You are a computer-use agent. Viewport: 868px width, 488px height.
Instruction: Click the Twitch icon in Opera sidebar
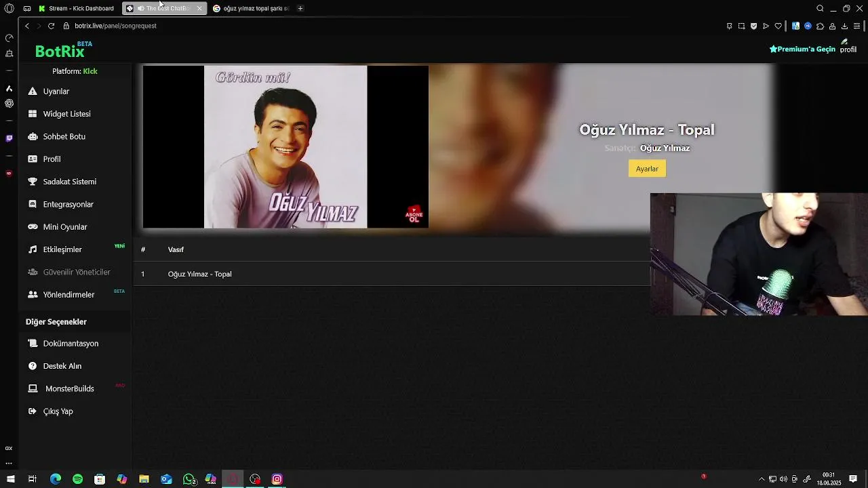[x=9, y=138]
